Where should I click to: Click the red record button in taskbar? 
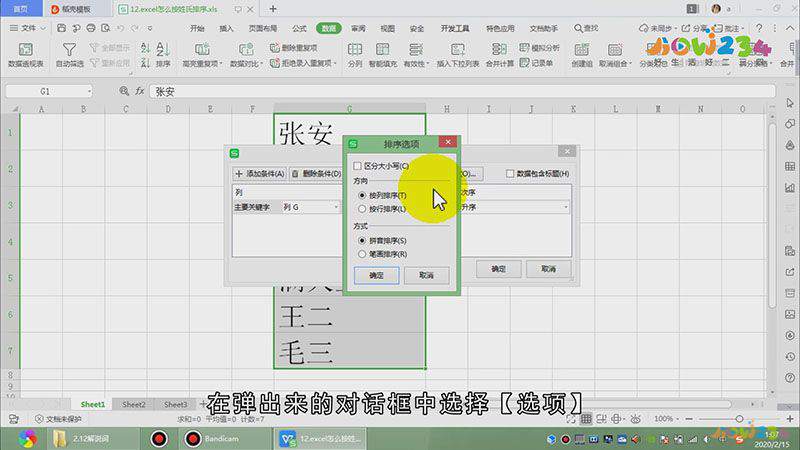[160, 438]
